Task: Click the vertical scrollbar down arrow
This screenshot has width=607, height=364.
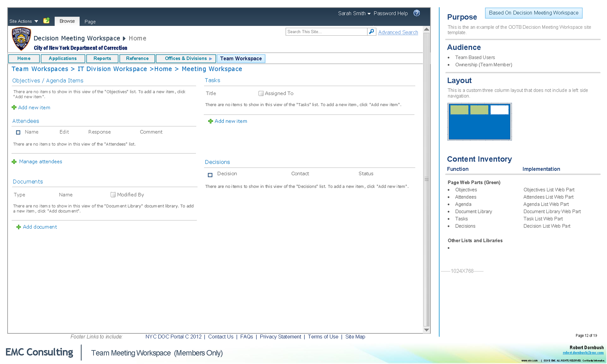Action: coord(426,330)
